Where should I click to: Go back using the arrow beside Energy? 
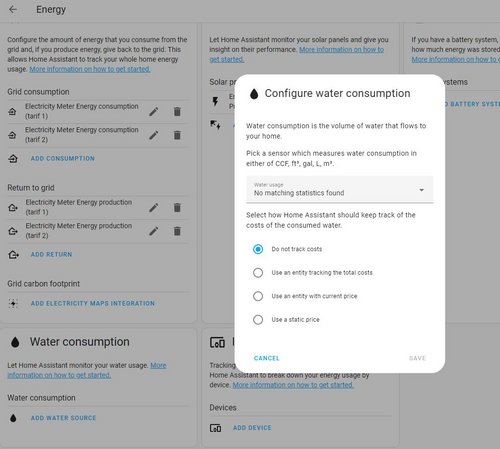(13, 9)
